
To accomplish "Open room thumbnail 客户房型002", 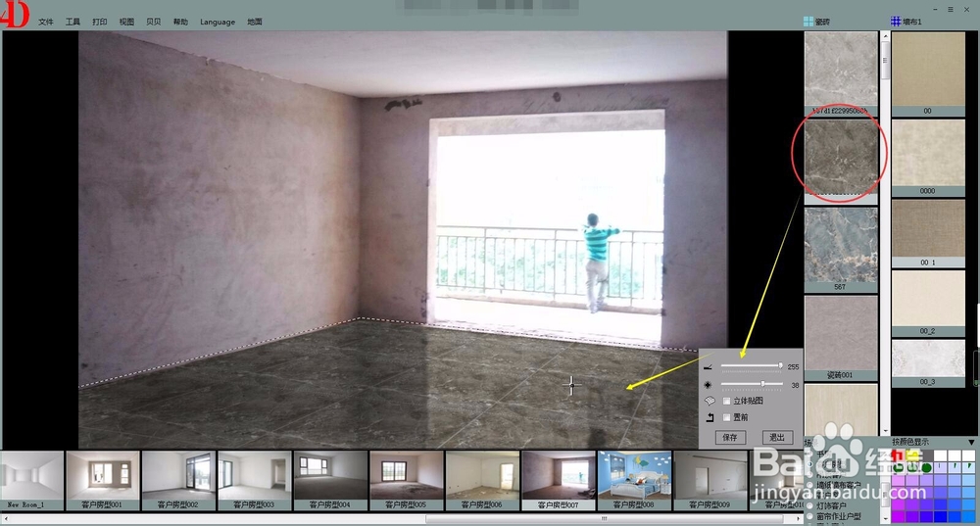I will [178, 480].
